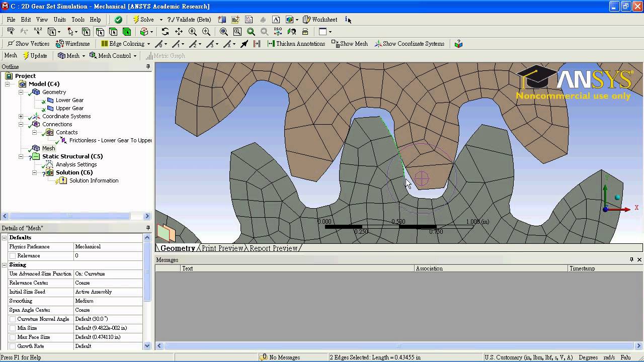Expand the Coordinate Systems tree node
This screenshot has width=644, height=362.
[21, 116]
